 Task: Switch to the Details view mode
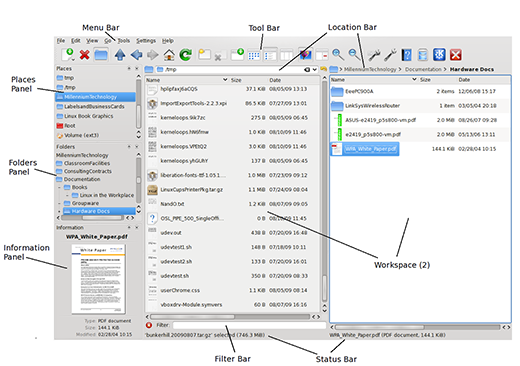pos(270,55)
